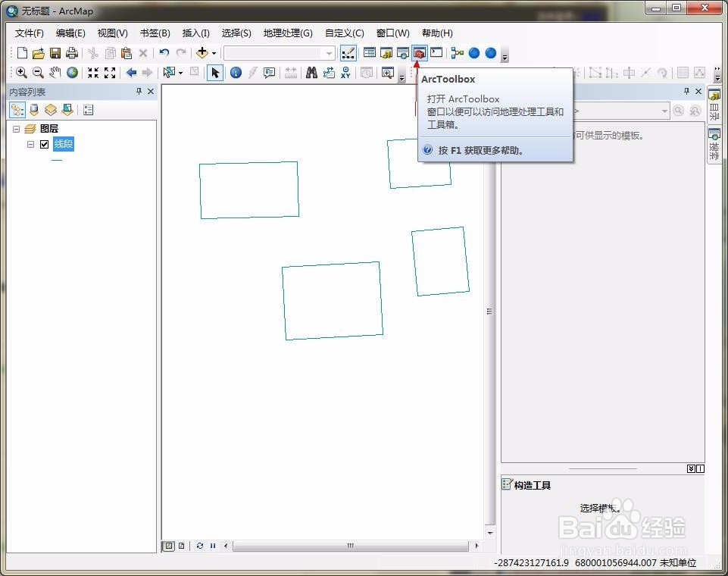Open the HTML Popup tool
Viewport: 728px width, 576px height.
269,73
